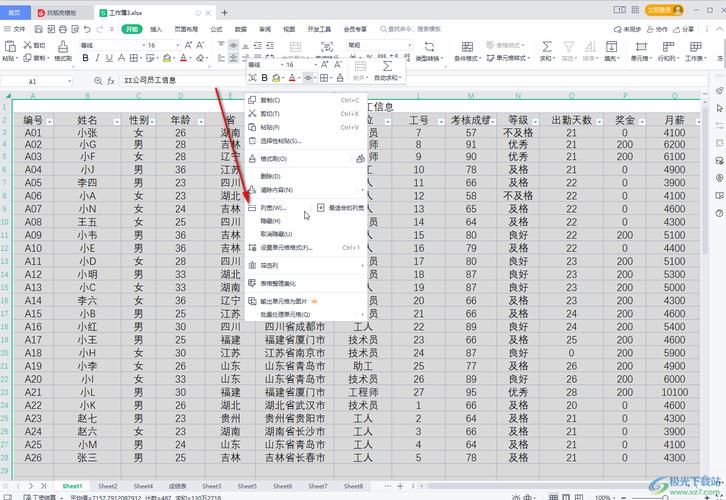
Task: Click the ribbon font color letter A
Action: pyautogui.click(x=183, y=58)
